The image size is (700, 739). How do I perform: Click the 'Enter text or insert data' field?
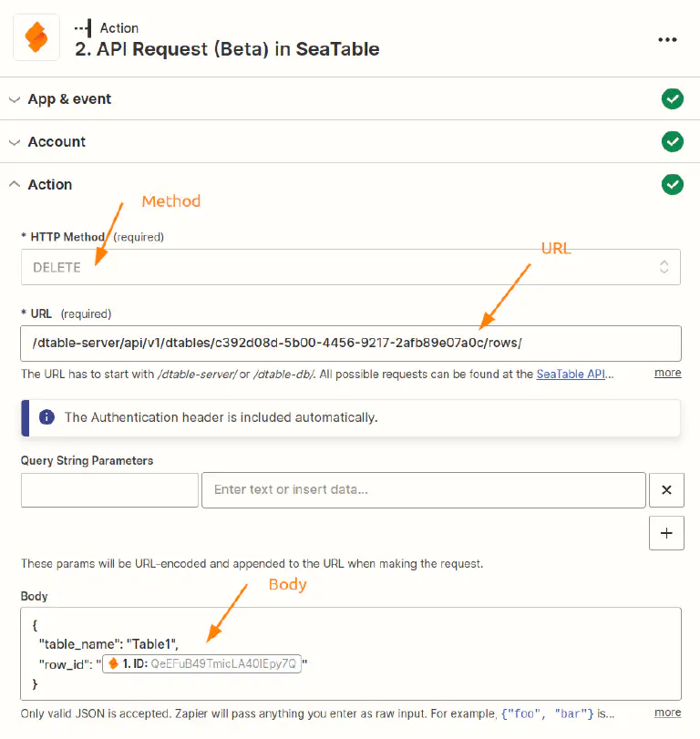(x=424, y=490)
